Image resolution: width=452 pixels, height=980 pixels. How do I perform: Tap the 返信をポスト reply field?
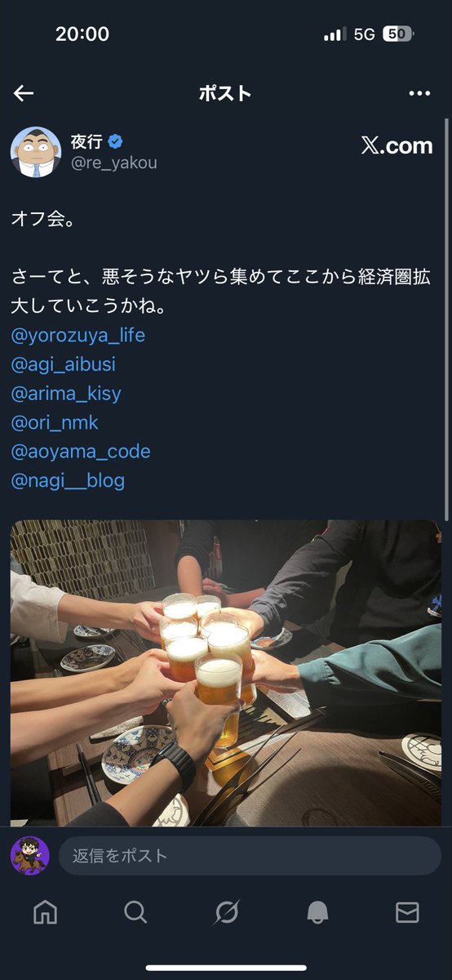[x=250, y=856]
